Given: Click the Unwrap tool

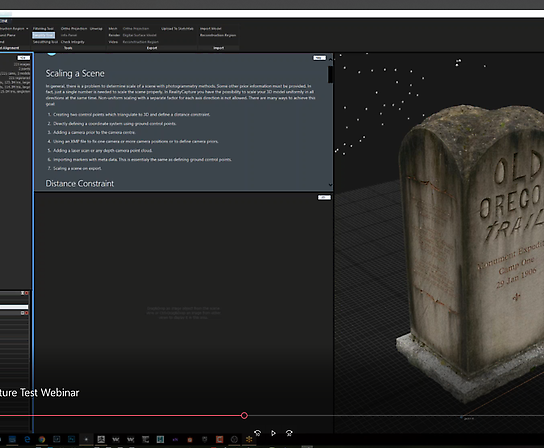Looking at the screenshot, I should click(96, 28).
